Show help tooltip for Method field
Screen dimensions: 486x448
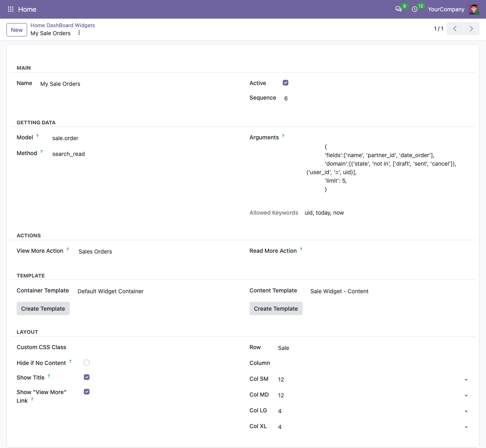click(41, 152)
